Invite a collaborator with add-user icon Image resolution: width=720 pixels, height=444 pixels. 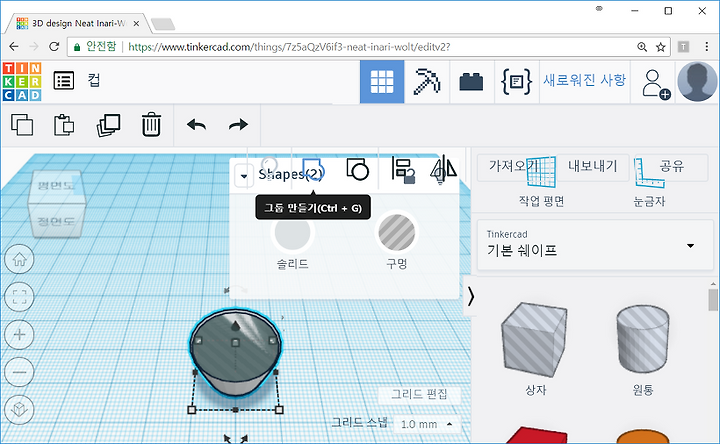click(655, 84)
